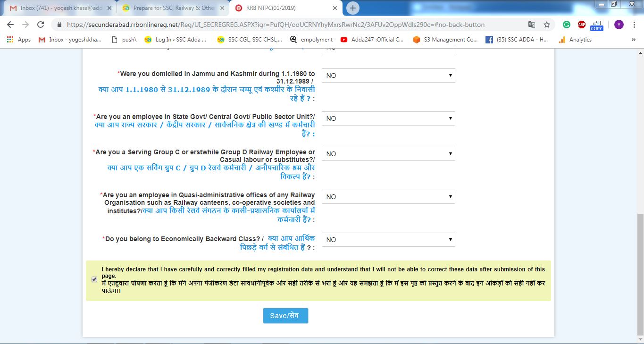
Task: Open the Quasi-administrative offices employee dropdown
Action: pos(388,197)
